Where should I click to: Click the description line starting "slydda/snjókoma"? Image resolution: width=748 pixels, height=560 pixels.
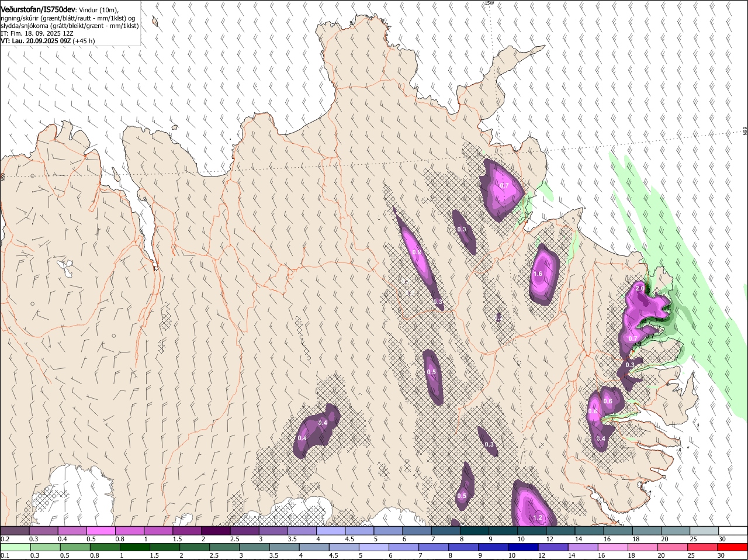coord(70,26)
